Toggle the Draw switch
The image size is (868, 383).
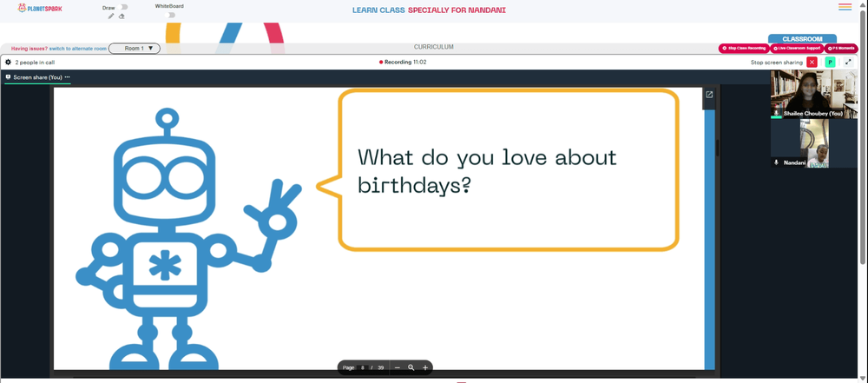point(123,7)
